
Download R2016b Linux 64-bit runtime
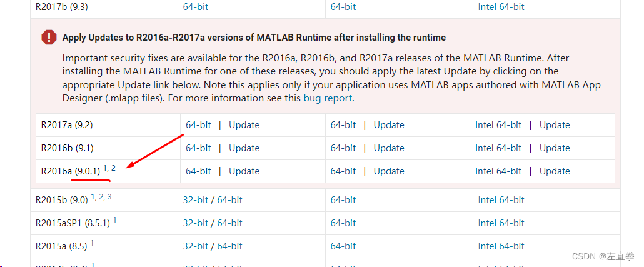[343, 148]
